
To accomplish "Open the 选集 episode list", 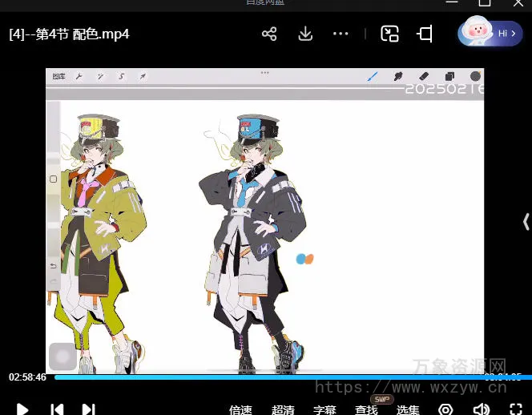I will pos(408,410).
